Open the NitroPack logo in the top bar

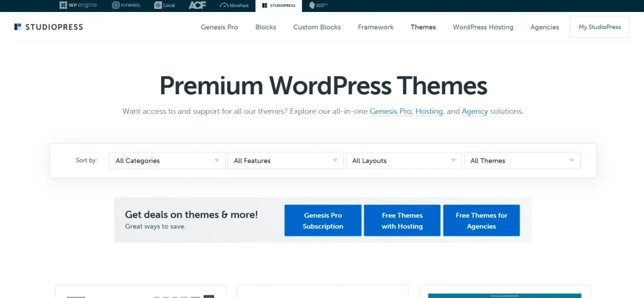point(235,5)
